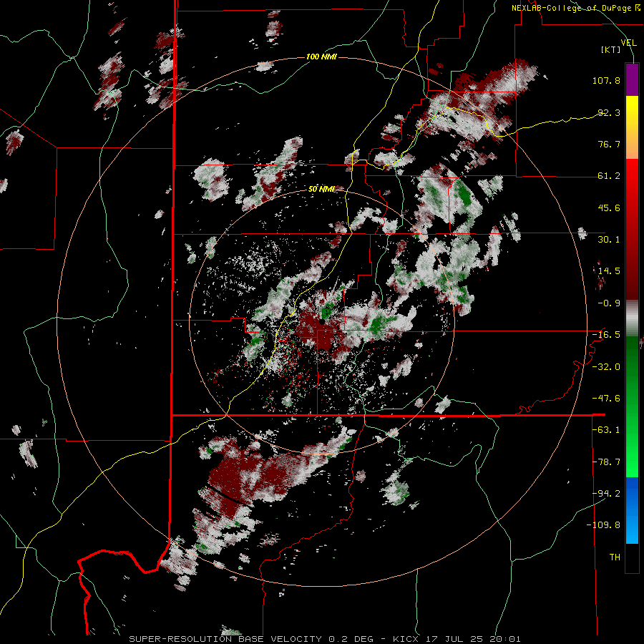644x644 pixels.
Task: Select the 0.2 DEG elevation text
Action: [351, 639]
